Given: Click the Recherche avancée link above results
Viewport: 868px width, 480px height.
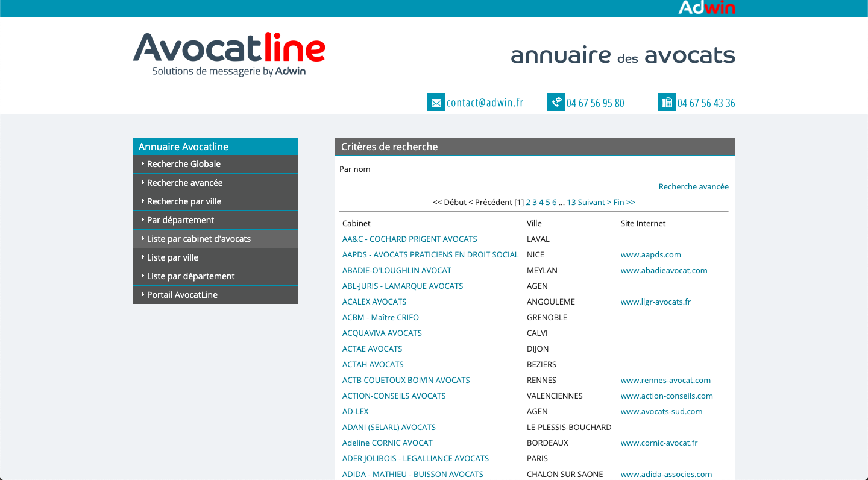Looking at the screenshot, I should (693, 187).
